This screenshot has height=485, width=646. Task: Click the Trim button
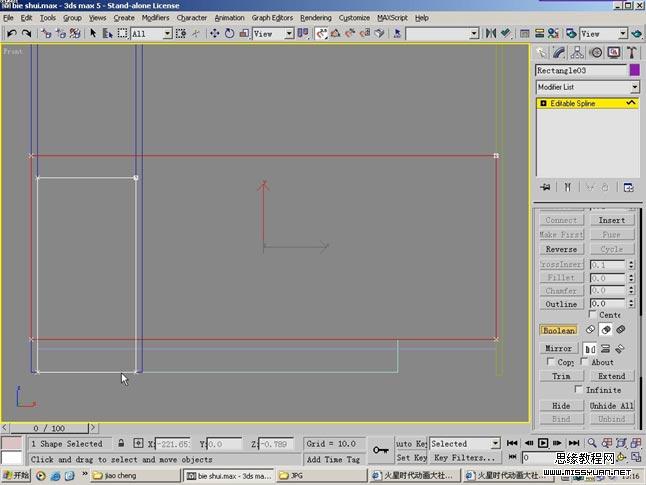pyautogui.click(x=561, y=376)
